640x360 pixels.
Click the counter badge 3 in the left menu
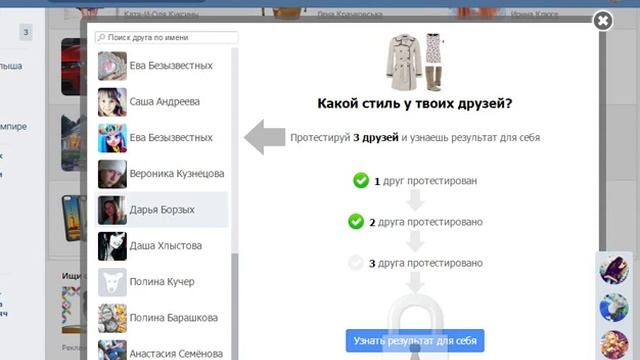coord(26,32)
